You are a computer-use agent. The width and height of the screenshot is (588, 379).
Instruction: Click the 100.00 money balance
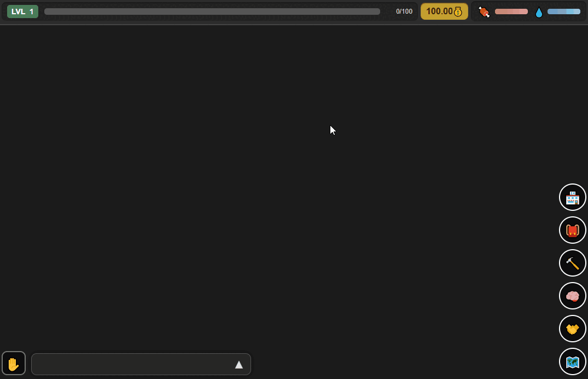click(x=444, y=12)
